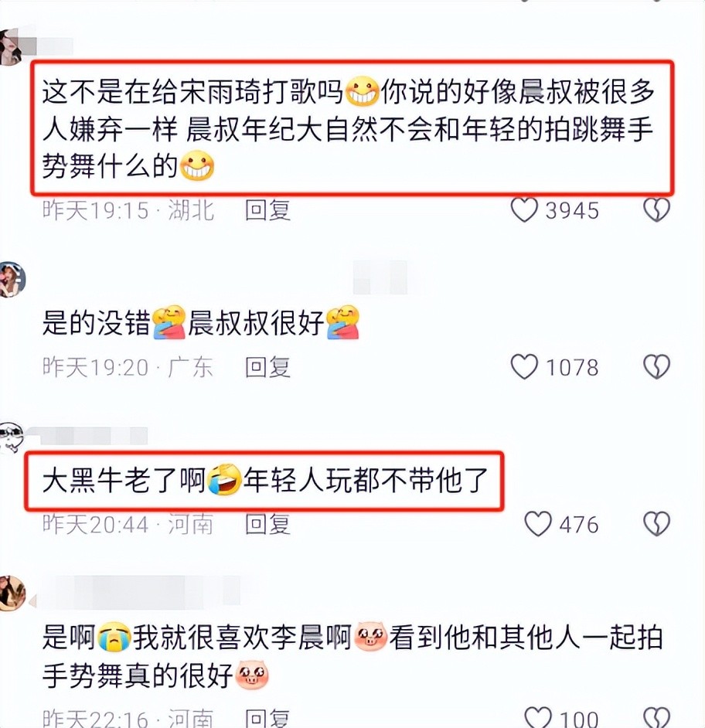Image resolution: width=705 pixels, height=728 pixels.
Task: Open avatar of the 宋雨琦打歌 commenter
Action: [x=10, y=46]
